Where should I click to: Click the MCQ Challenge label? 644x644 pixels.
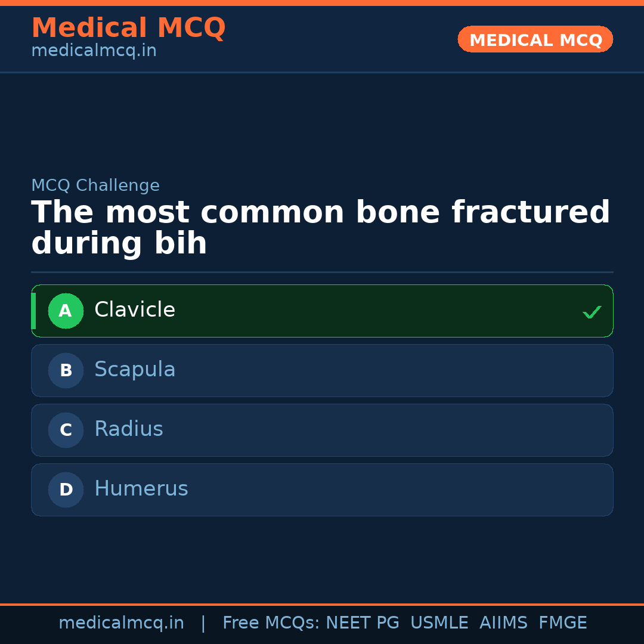95,185
